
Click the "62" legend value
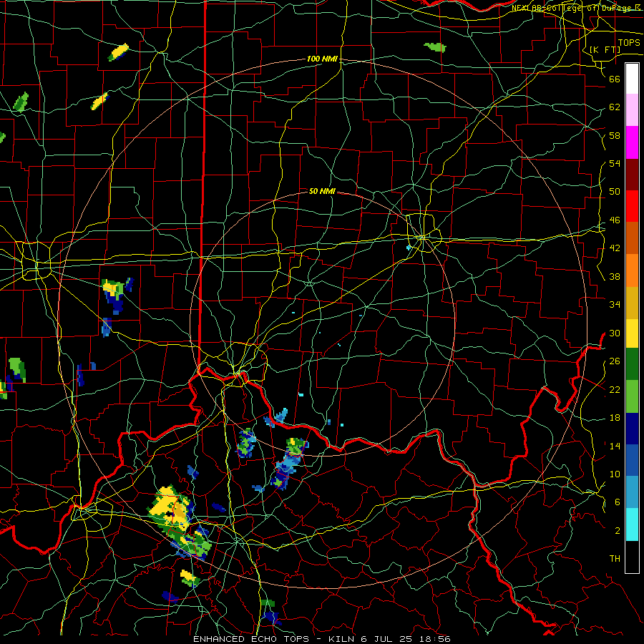tap(615, 107)
